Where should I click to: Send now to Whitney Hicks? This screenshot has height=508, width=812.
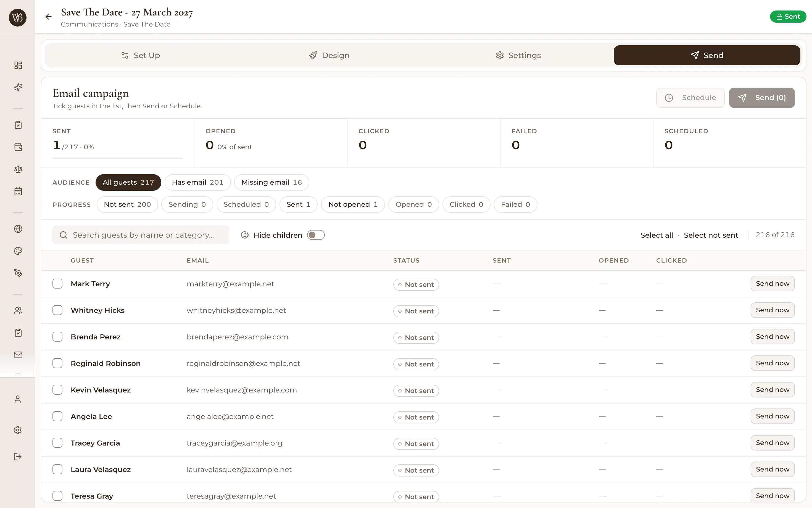pyautogui.click(x=773, y=310)
